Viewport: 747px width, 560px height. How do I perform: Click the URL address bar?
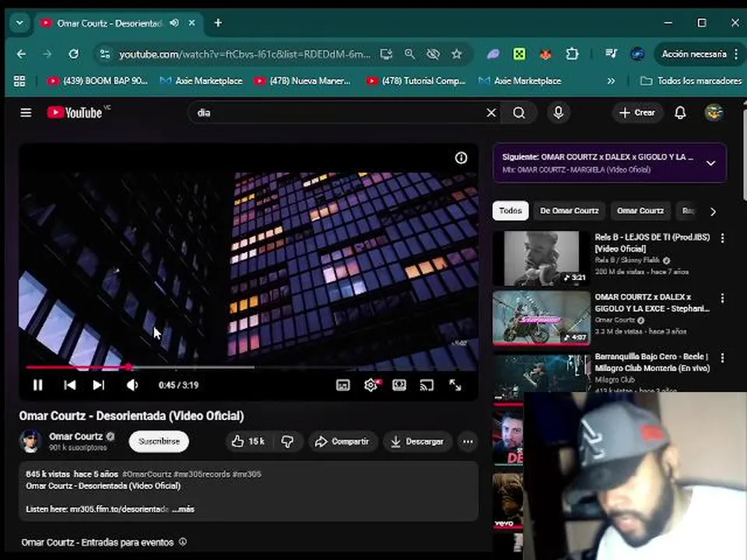(244, 54)
